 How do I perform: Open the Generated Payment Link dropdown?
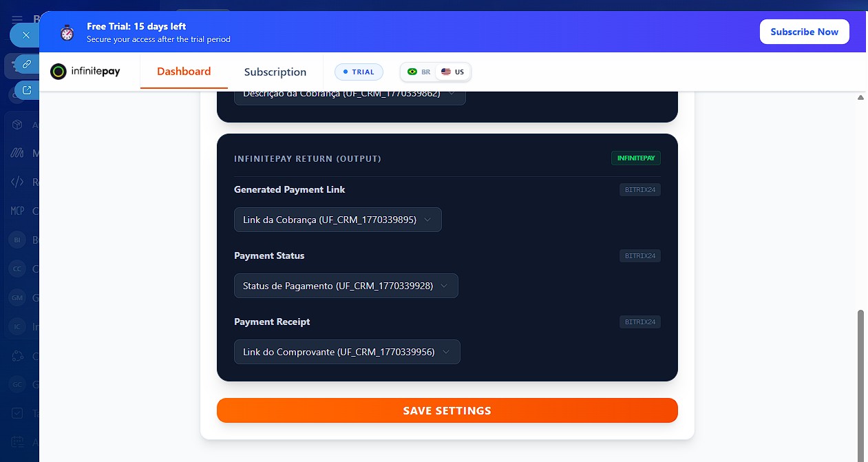(x=337, y=220)
